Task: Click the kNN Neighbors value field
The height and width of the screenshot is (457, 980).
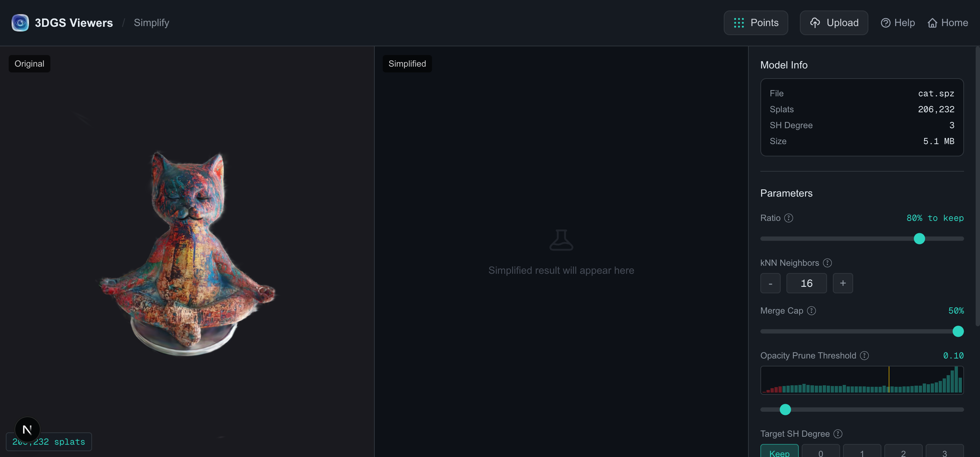Action: tap(806, 283)
